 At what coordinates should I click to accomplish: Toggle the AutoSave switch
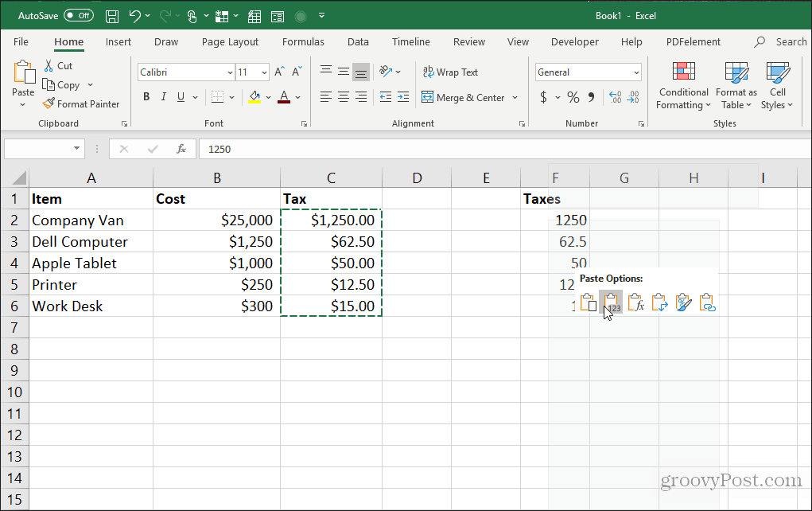(x=79, y=16)
